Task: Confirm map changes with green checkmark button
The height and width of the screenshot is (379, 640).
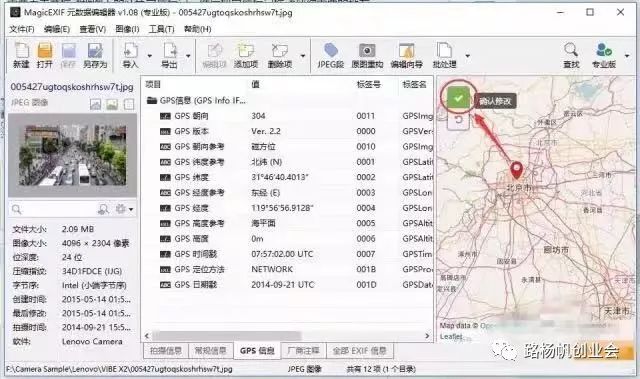Action: coord(458,98)
